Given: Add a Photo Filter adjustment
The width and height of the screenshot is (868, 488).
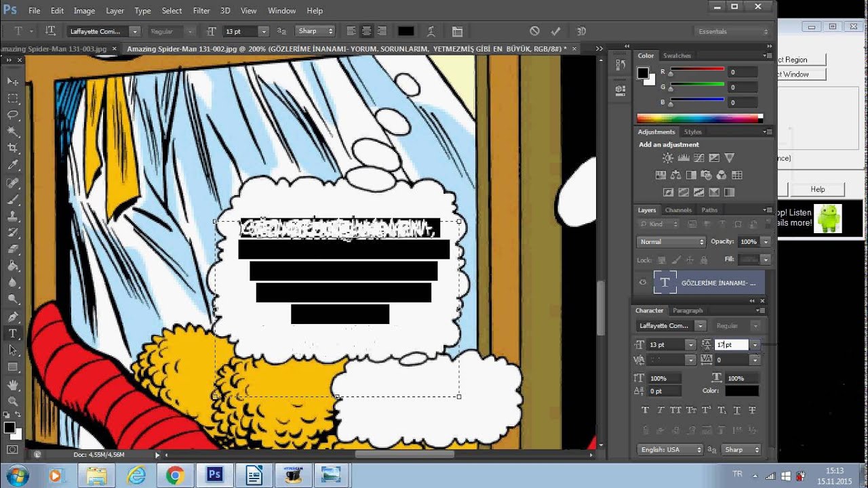Looking at the screenshot, I should 707,175.
